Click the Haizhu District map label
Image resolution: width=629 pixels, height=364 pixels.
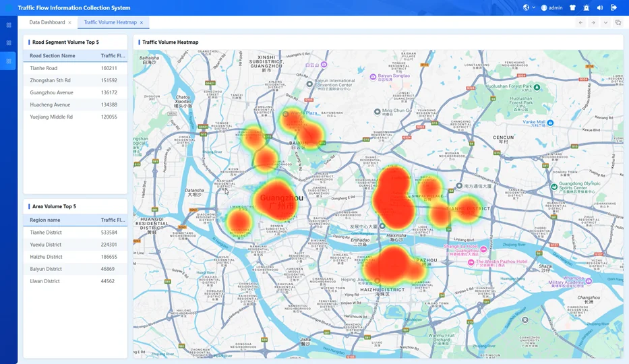coord(382,291)
